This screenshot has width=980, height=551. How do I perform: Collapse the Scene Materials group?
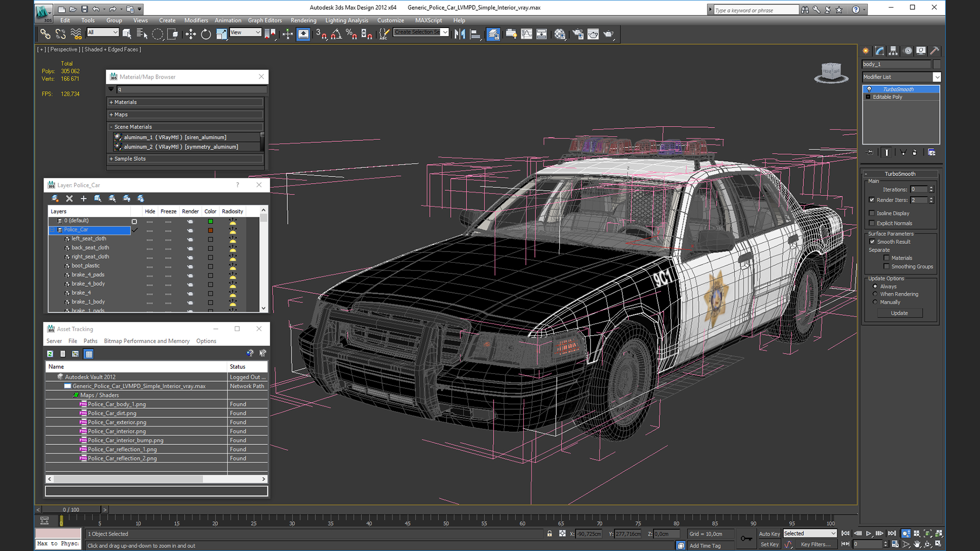(x=185, y=127)
